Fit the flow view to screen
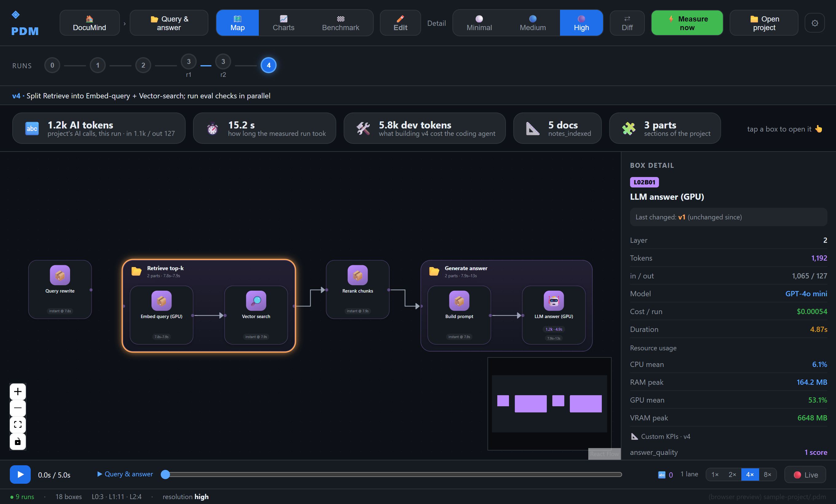This screenshot has width=836, height=504. [x=18, y=425]
